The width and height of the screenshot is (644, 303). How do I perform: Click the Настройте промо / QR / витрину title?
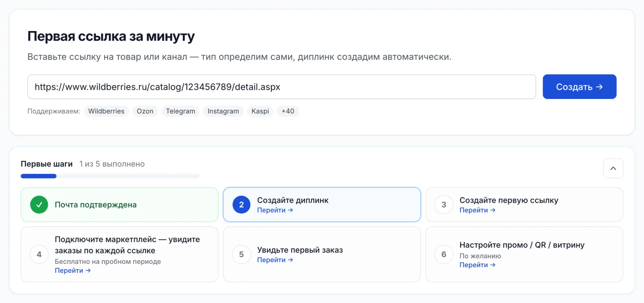522,245
